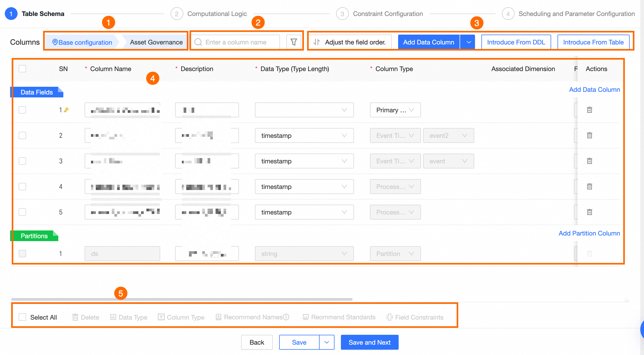
Task: Click Recommend Names info icon
Action: click(x=286, y=317)
